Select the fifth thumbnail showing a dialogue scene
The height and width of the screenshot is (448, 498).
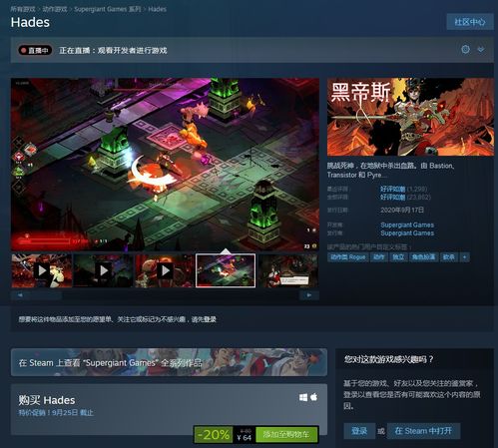coord(288,270)
